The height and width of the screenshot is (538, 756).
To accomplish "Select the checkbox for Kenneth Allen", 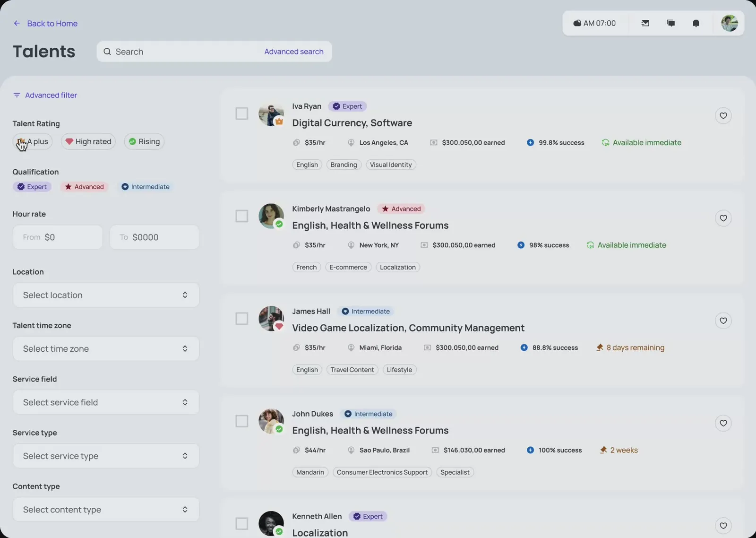I will click(242, 524).
